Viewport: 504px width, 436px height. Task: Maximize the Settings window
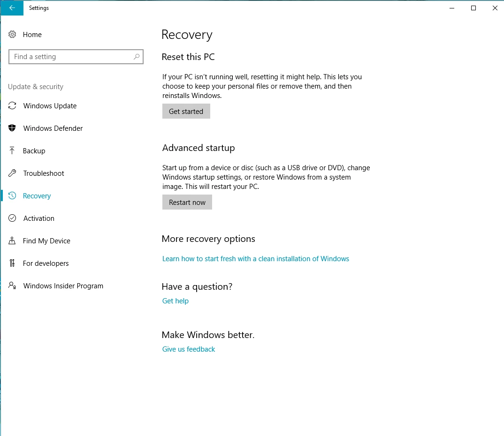pos(473,8)
